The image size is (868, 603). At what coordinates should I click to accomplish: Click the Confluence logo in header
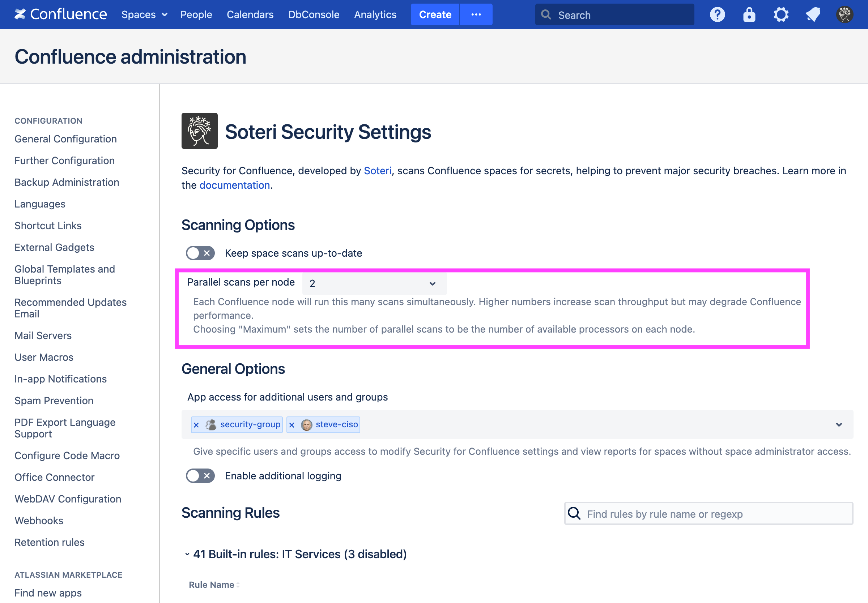[x=60, y=14]
